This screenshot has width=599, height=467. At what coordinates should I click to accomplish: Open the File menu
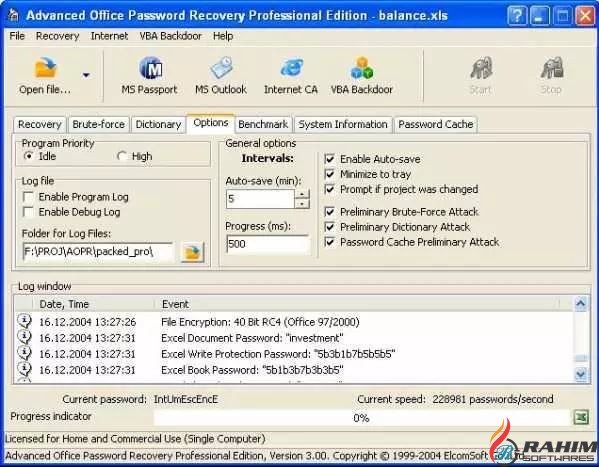click(17, 36)
